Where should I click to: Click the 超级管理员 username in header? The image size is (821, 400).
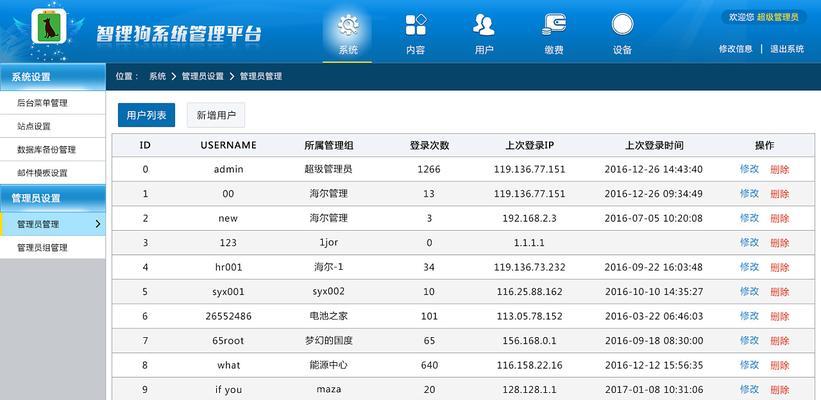[778, 17]
